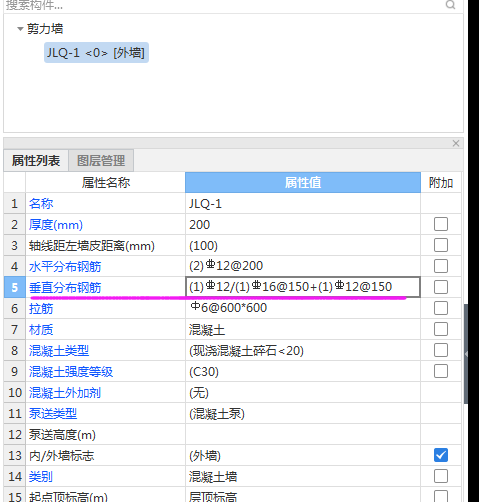Select JLQ-1 <0> [外墙] tree item
The width and height of the screenshot is (479, 502).
[96, 53]
